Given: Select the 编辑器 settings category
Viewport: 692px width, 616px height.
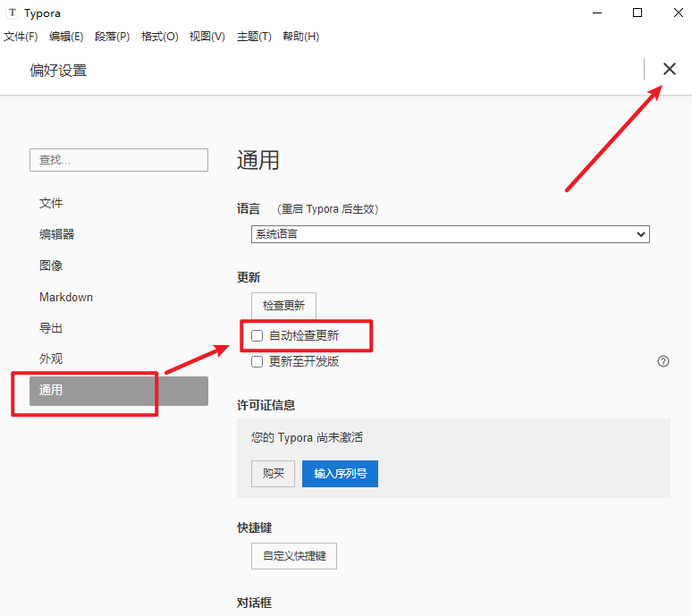Looking at the screenshot, I should tap(57, 234).
